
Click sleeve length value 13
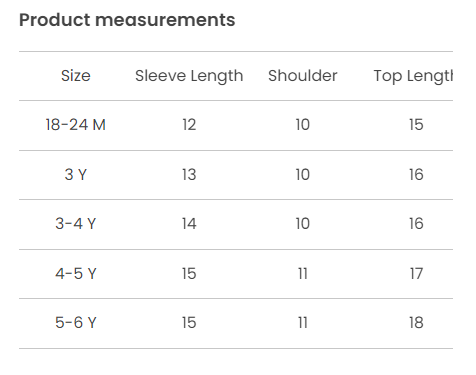[189, 175]
